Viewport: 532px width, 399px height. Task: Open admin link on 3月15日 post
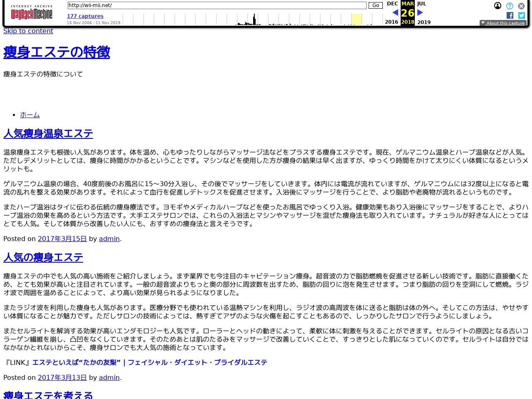(x=109, y=239)
